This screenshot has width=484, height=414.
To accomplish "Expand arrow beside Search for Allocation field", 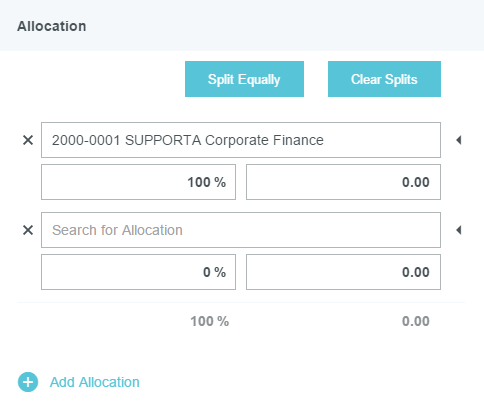I will [459, 230].
